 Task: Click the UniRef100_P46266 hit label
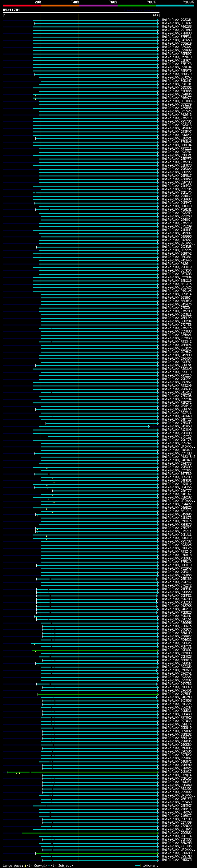[177, 26]
